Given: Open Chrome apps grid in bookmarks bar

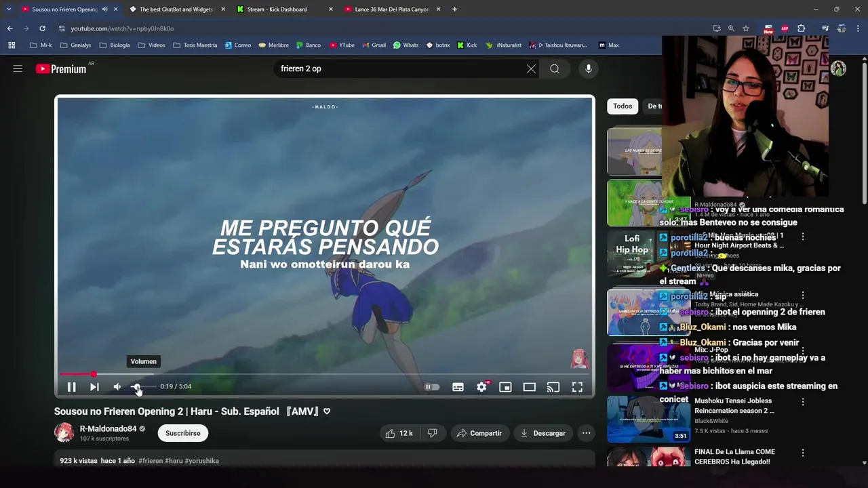Looking at the screenshot, I should (x=12, y=45).
